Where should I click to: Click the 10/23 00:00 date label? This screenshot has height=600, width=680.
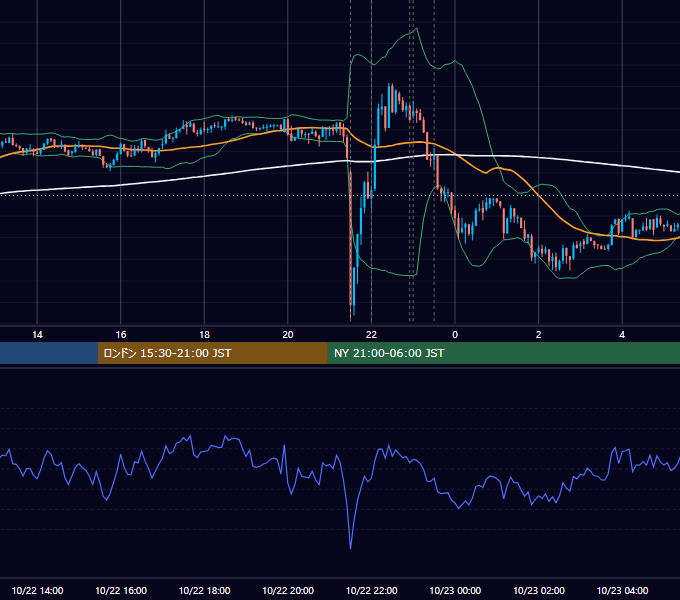pyautogui.click(x=455, y=590)
